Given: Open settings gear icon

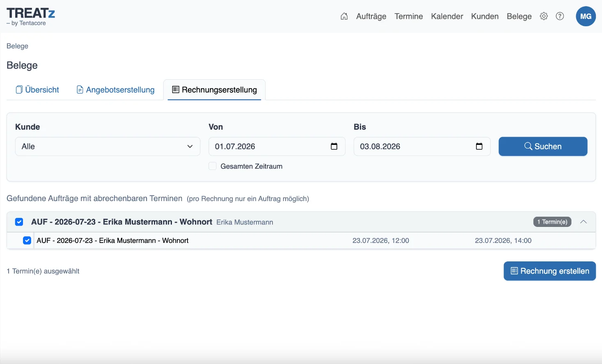Looking at the screenshot, I should 544,16.
